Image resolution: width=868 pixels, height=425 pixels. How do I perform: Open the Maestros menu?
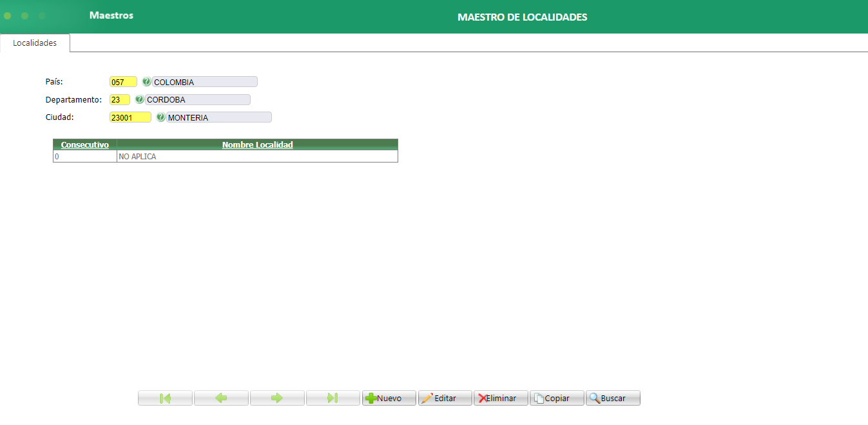[111, 15]
